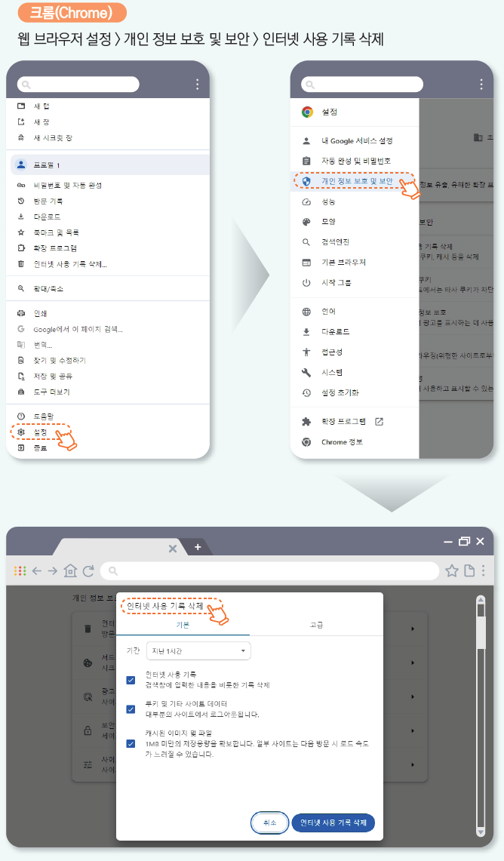
Task: Select 확장 프로그램 in the Chrome menu
Action: pyautogui.click(x=55, y=248)
